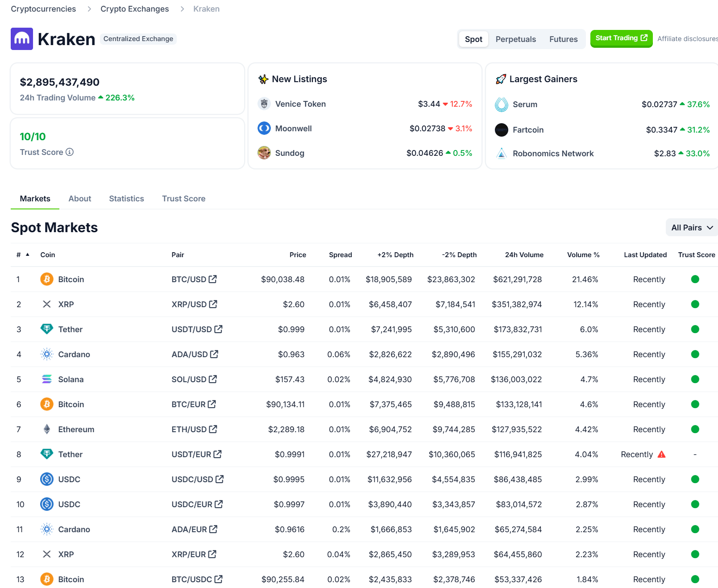The width and height of the screenshot is (718, 588).
Task: Click the Robonomics Network coin icon
Action: 502,154
